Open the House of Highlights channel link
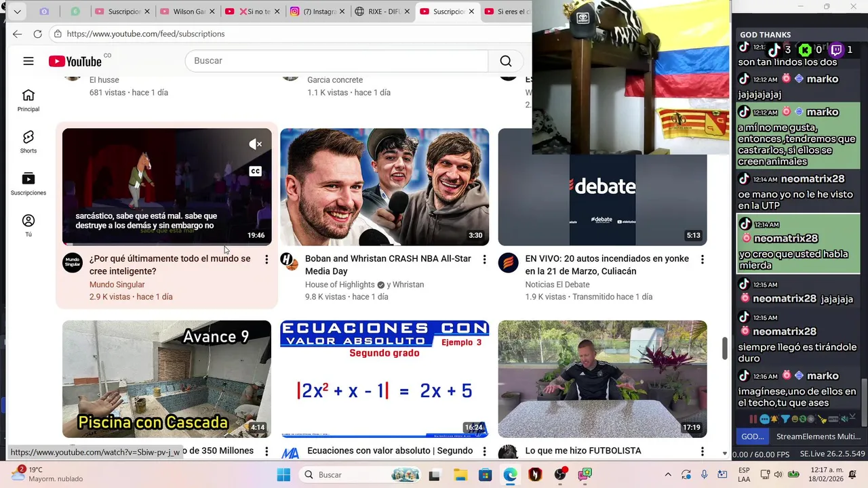 point(340,285)
